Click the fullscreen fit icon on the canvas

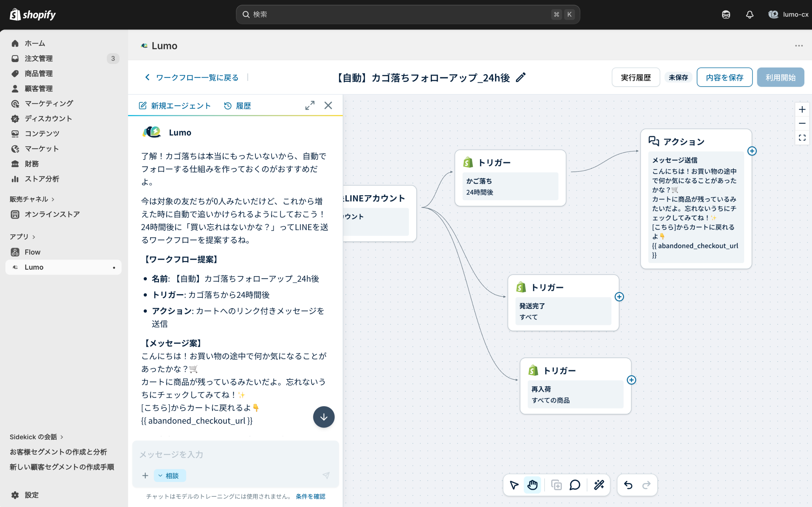(x=802, y=138)
